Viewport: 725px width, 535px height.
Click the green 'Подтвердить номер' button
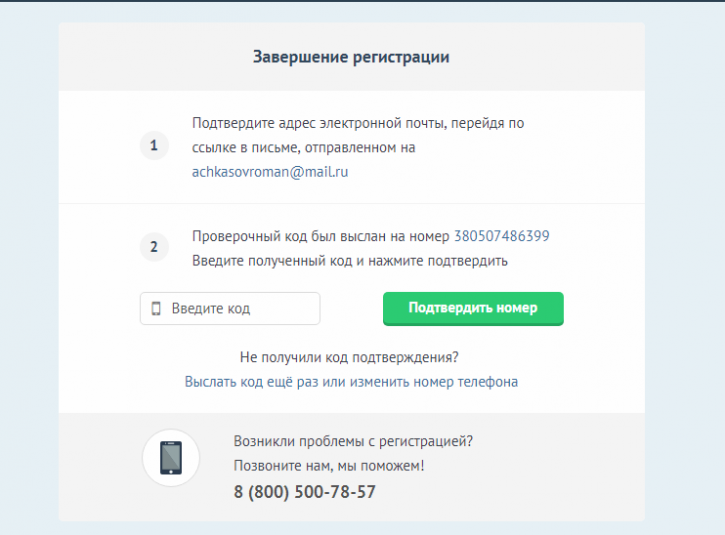473,308
